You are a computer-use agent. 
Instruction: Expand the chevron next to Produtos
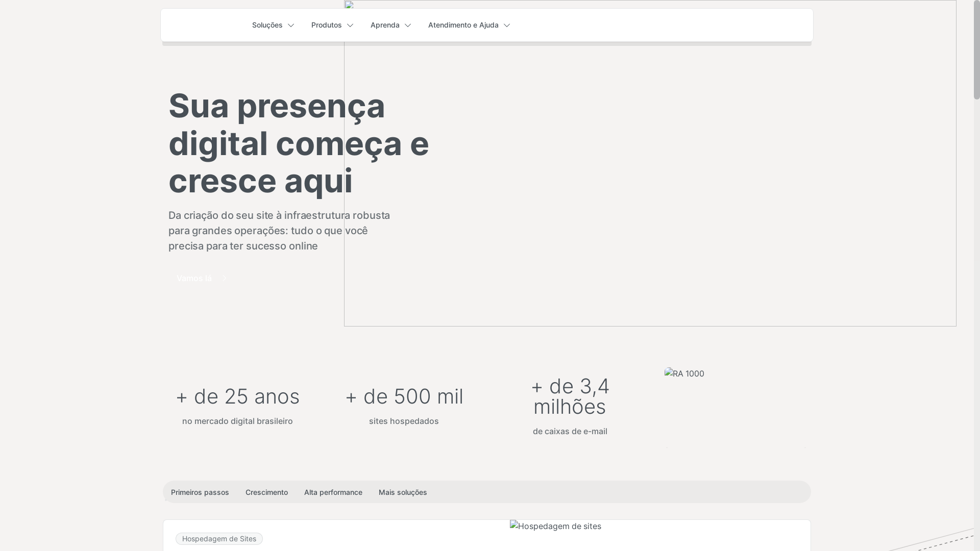click(350, 26)
